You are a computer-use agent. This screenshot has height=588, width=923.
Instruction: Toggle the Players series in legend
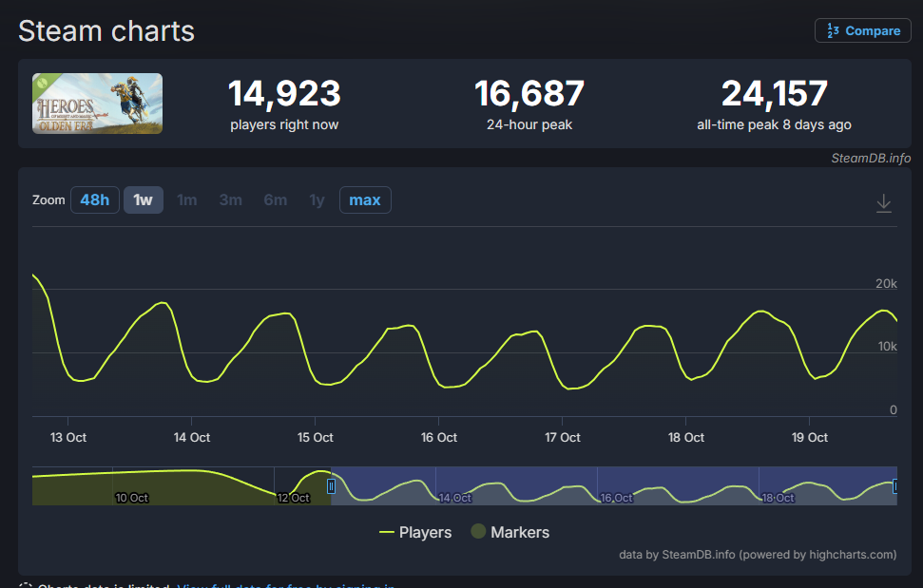pyautogui.click(x=415, y=532)
